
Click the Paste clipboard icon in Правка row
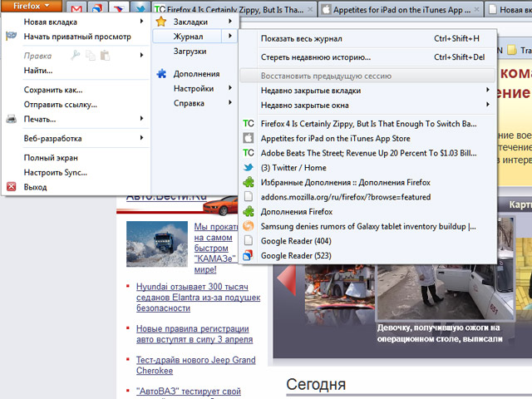tap(106, 55)
